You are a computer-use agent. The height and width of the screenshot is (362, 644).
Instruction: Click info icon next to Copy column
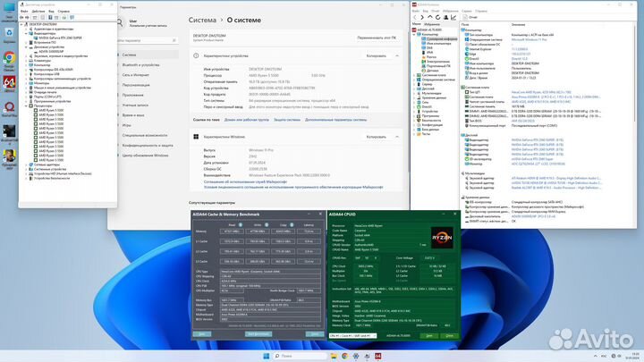coord(292,224)
